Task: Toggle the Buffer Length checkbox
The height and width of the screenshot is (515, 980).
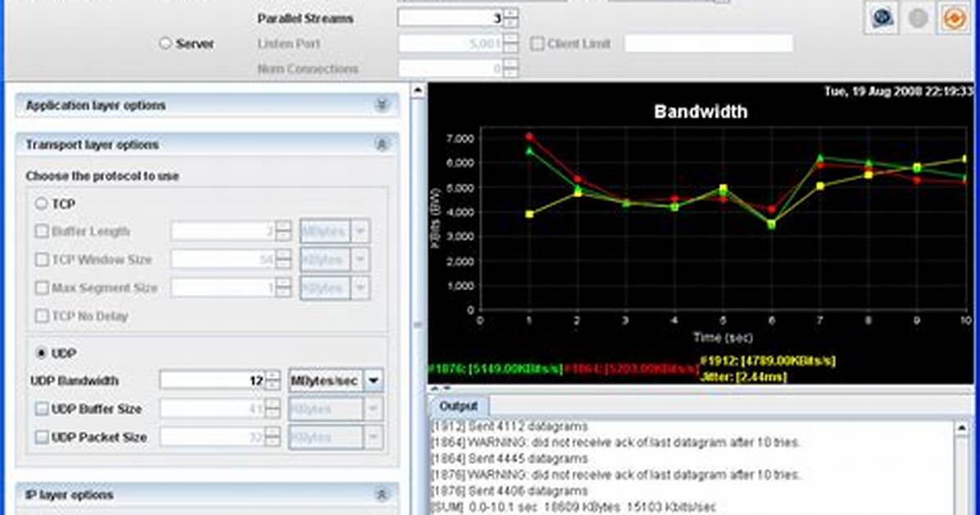Action: click(x=42, y=231)
